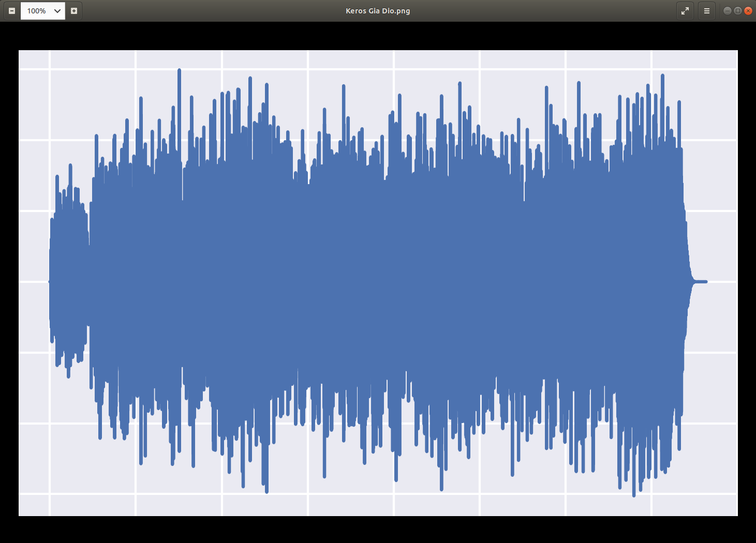The image size is (756, 543).
Task: Click the zoom out minus button
Action: point(12,11)
